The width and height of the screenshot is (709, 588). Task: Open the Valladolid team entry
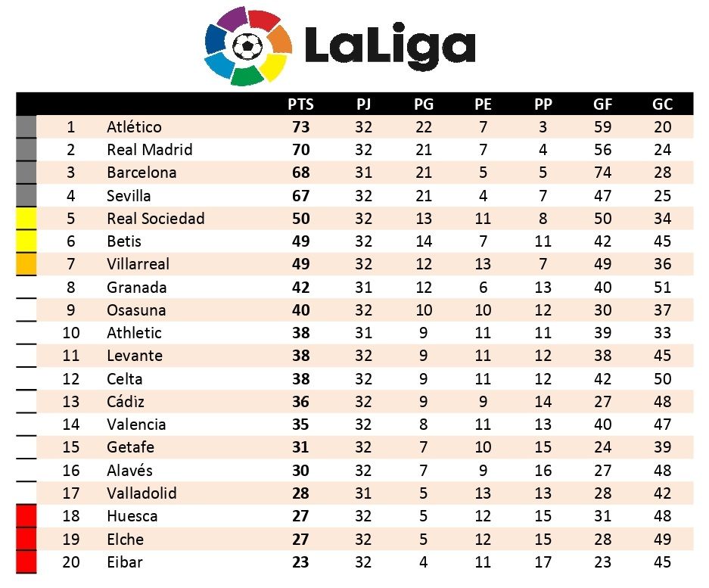pos(141,493)
